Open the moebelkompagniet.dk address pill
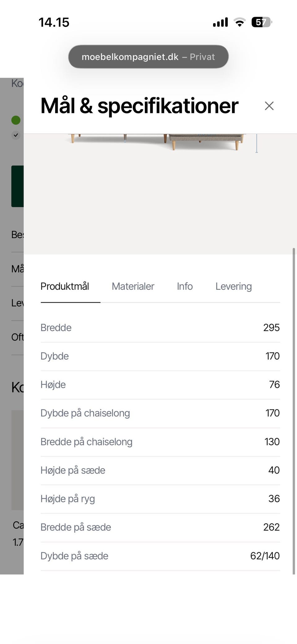Image resolution: width=297 pixels, height=644 pixels. [148, 57]
